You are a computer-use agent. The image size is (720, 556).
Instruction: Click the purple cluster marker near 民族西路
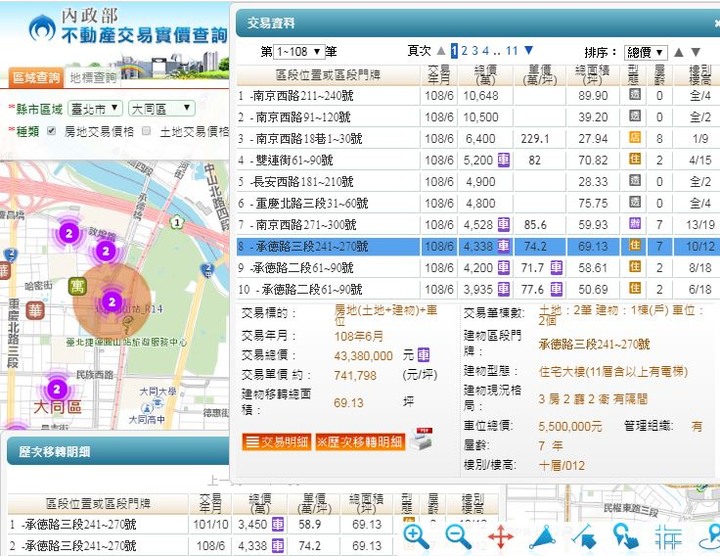click(x=56, y=389)
